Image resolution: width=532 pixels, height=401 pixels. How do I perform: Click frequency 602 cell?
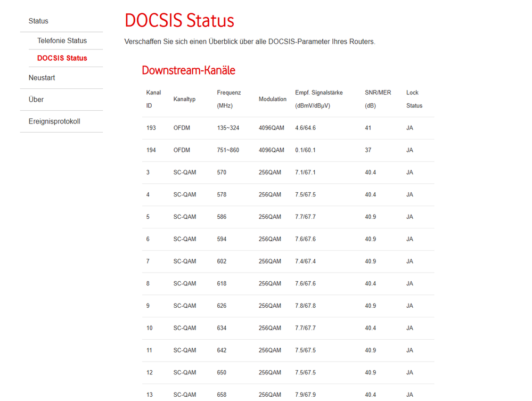click(x=222, y=261)
